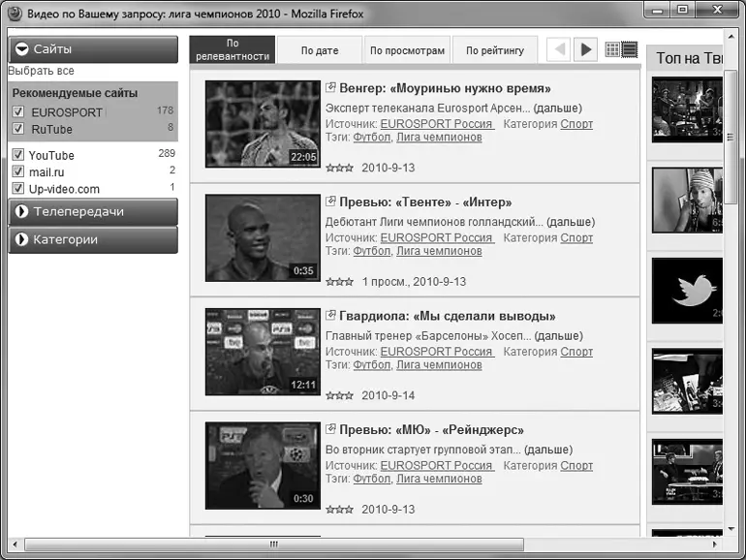Rate Гвардиола video with star rating
746x560 pixels.
tap(340, 395)
